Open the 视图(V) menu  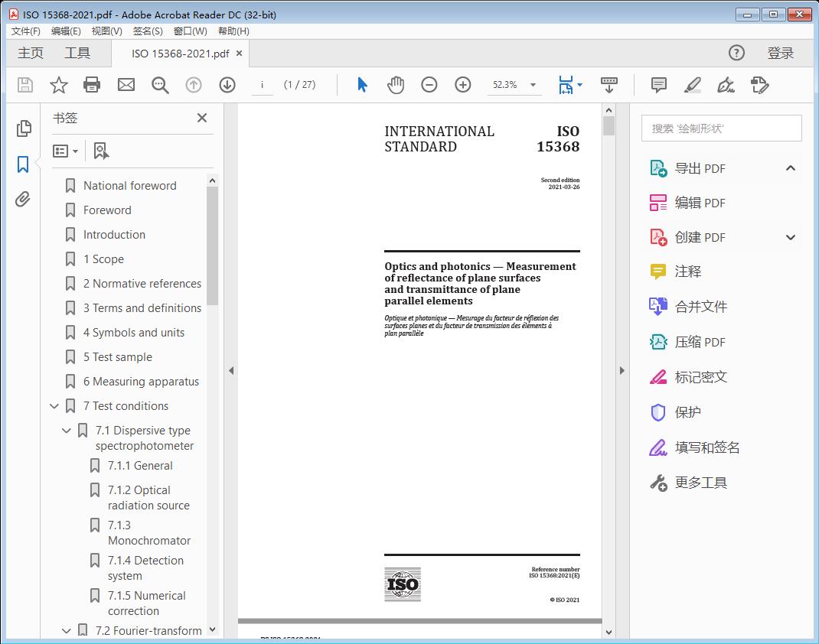[x=106, y=31]
